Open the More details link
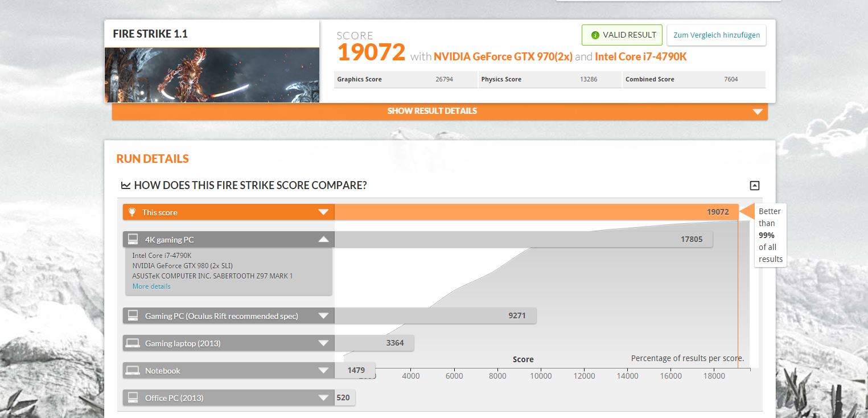This screenshot has width=868, height=418. pyautogui.click(x=151, y=286)
